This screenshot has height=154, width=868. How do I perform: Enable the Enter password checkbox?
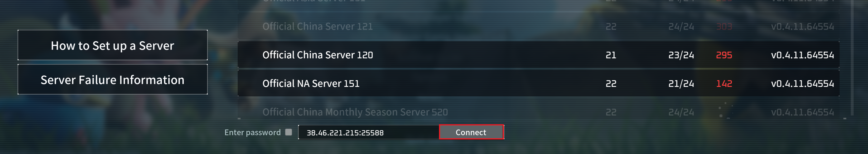(289, 132)
